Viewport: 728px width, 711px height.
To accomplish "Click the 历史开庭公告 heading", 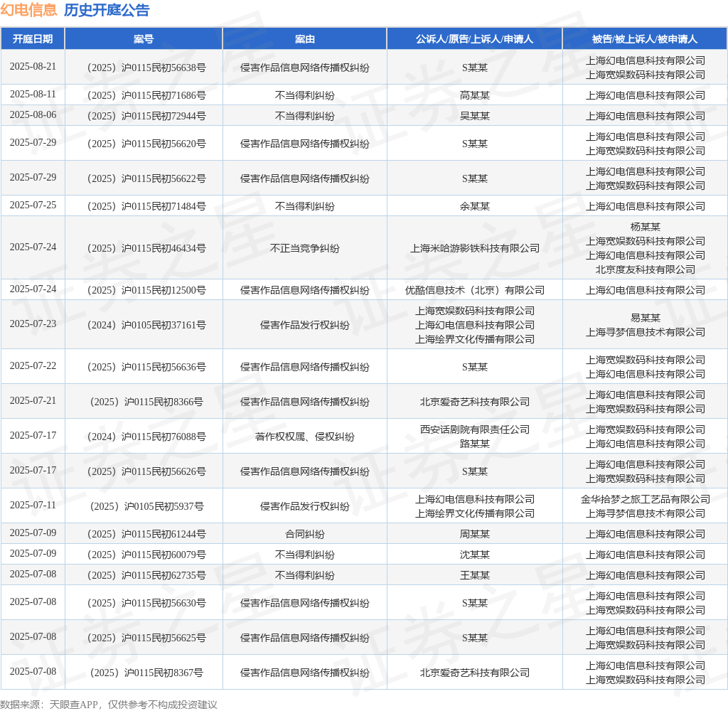I will pos(107,10).
